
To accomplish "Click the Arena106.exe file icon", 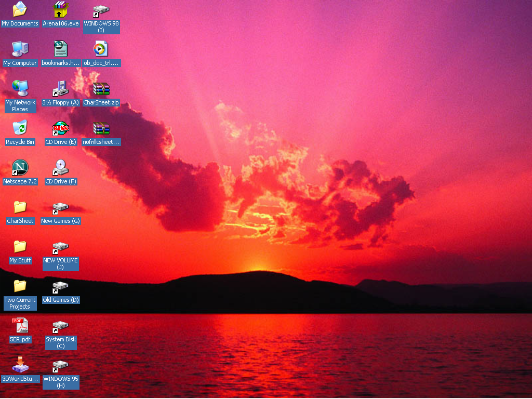I will (x=61, y=9).
